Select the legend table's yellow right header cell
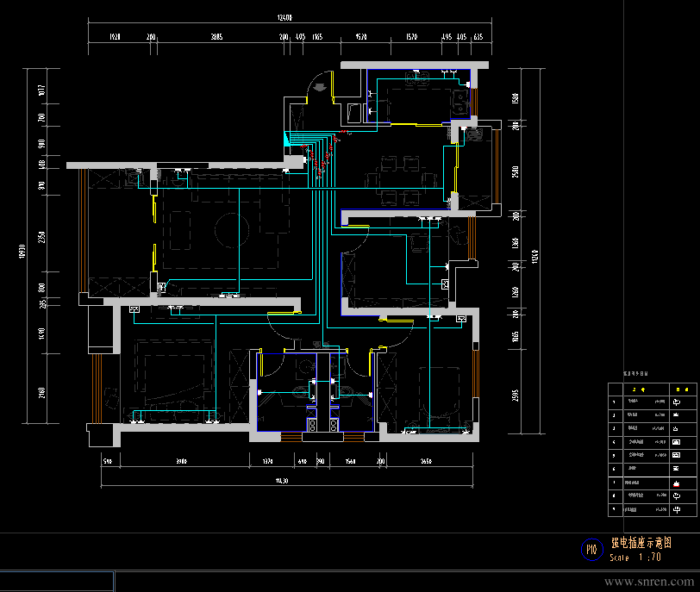This screenshot has width=700, height=592. coord(683,389)
